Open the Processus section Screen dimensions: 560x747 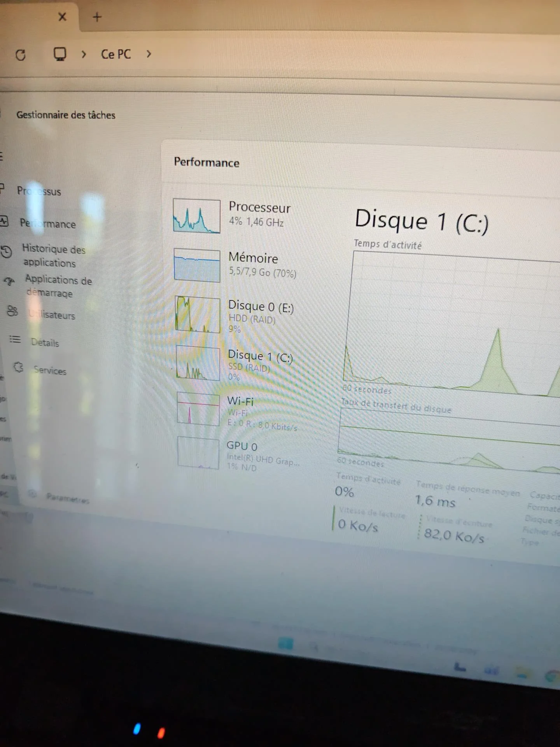click(x=39, y=191)
